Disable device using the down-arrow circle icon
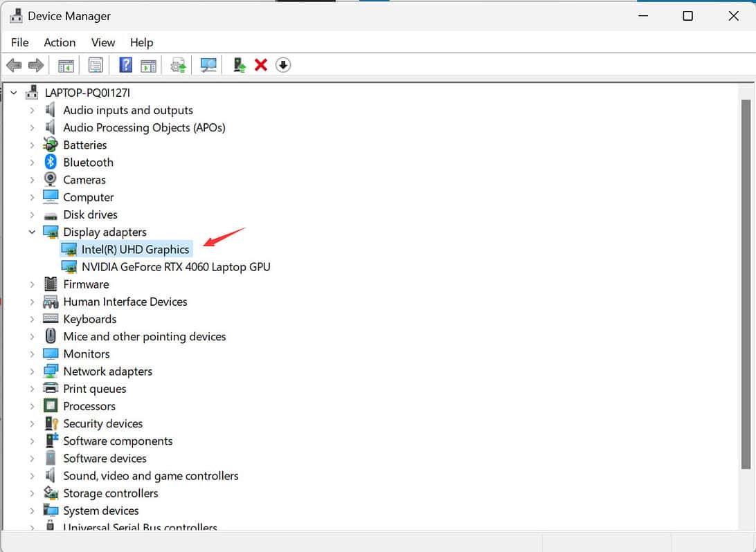The image size is (756, 552). 283,65
